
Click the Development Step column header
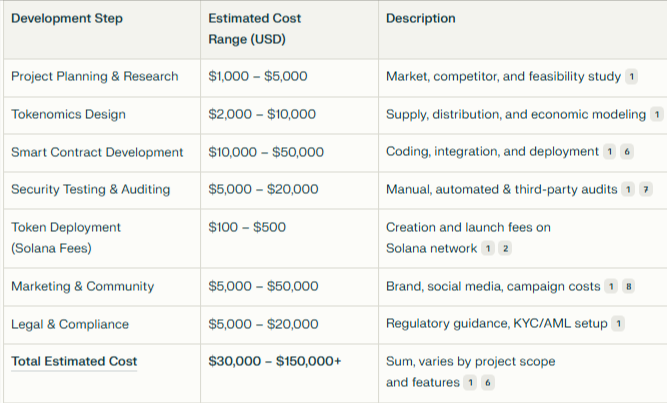(67, 18)
